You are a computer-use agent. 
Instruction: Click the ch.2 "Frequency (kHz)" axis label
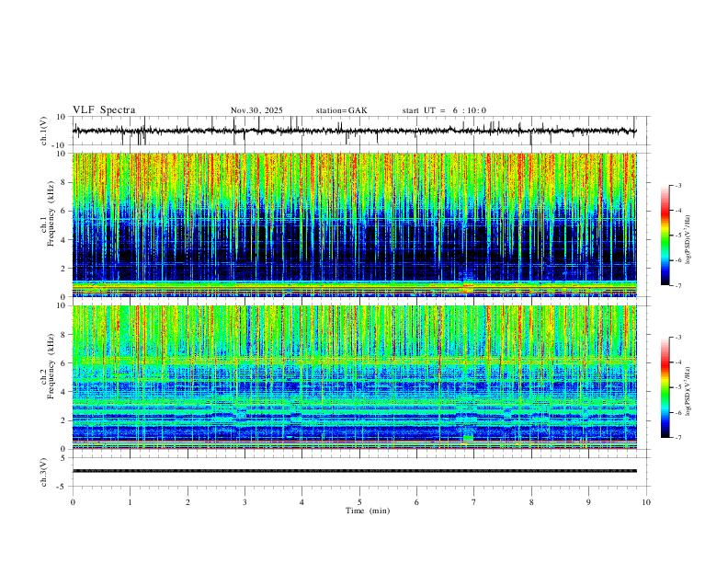(51, 366)
